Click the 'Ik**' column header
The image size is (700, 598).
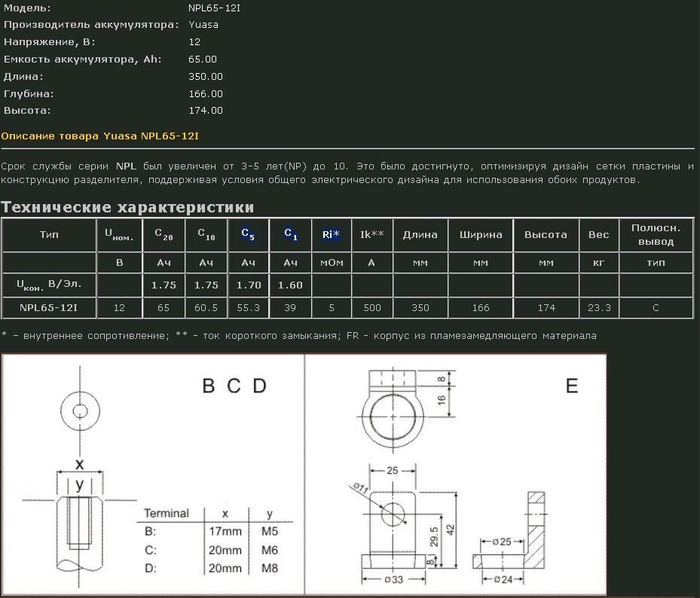372,234
